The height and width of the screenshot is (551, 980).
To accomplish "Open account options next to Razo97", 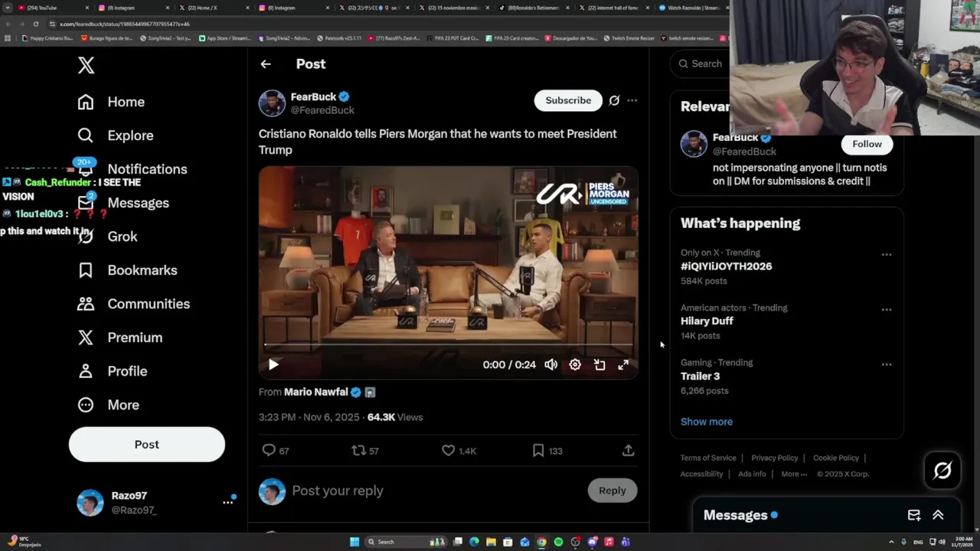I will 228,502.
